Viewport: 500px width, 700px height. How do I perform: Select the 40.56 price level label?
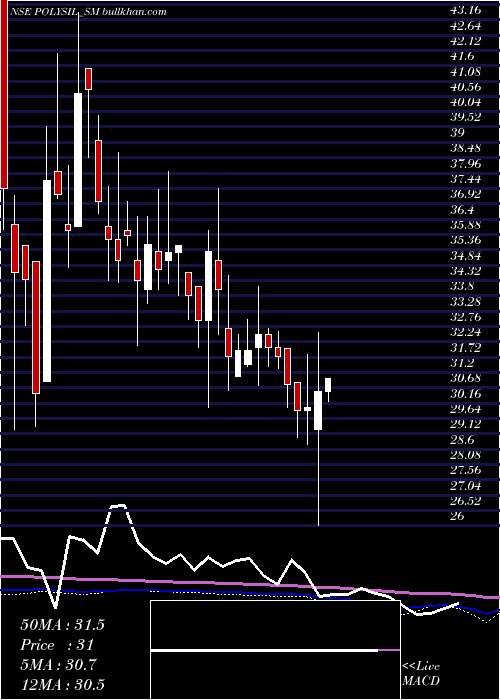click(x=467, y=87)
